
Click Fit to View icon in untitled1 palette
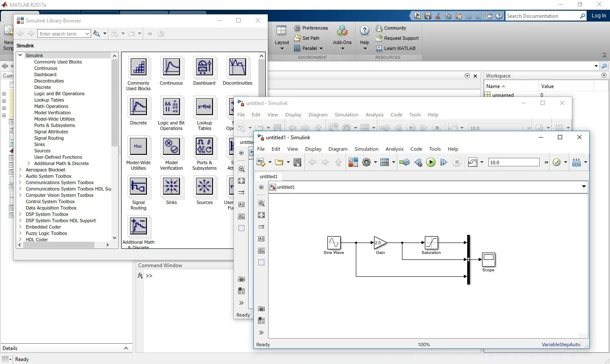261,215
